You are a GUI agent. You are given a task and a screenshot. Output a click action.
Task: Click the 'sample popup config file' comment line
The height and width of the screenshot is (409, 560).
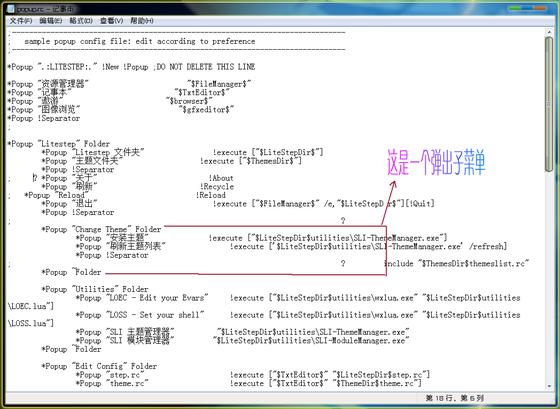[x=140, y=41]
